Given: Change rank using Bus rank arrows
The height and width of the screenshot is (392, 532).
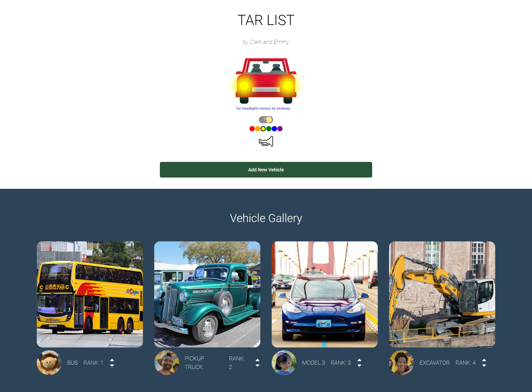Looking at the screenshot, I should [x=112, y=363].
